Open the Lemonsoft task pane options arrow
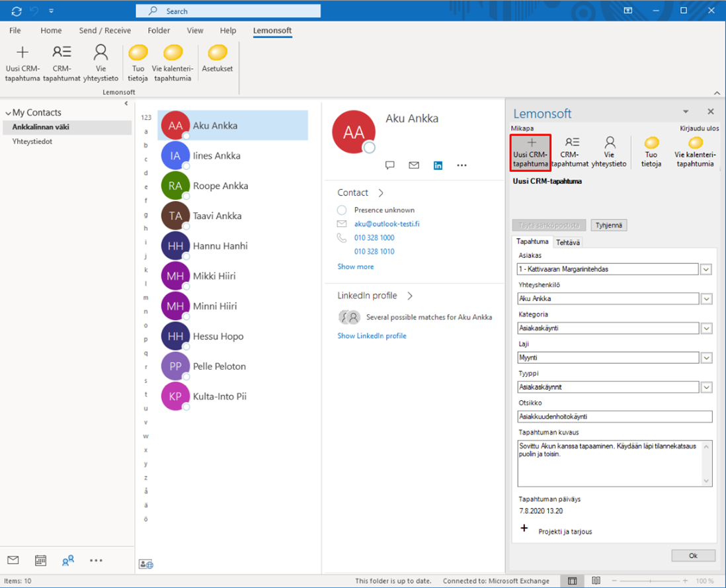 point(686,112)
